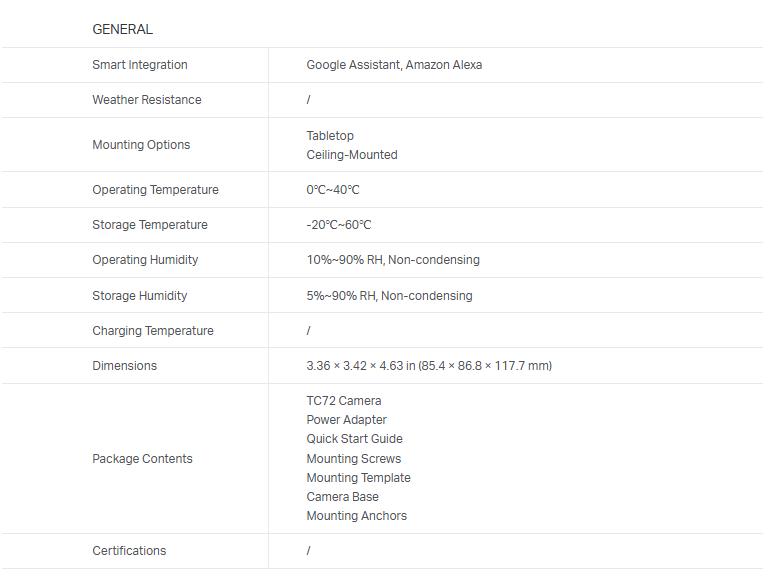764x585 pixels.
Task: Click the 0℃~40℃ value
Action: (x=333, y=190)
